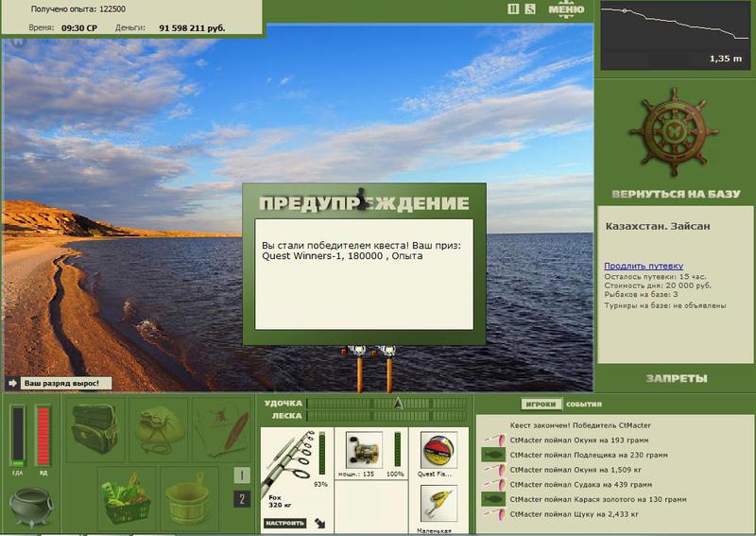This screenshot has height=536, width=756.
Task: Open the fish keepnet sack
Action: (159, 428)
